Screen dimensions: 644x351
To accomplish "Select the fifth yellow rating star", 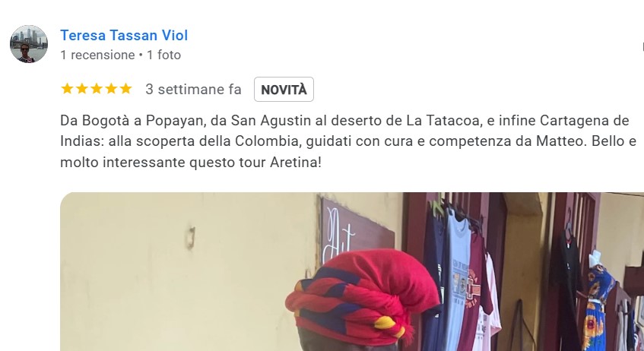I will (x=125, y=89).
